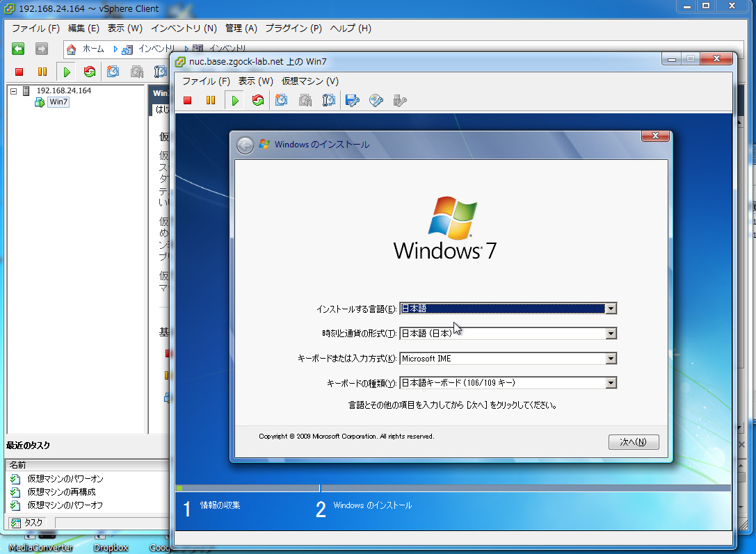Screen dimensions: 756x554
Task: Take a snapshot from Win7 console toolbar
Action: coord(281,100)
